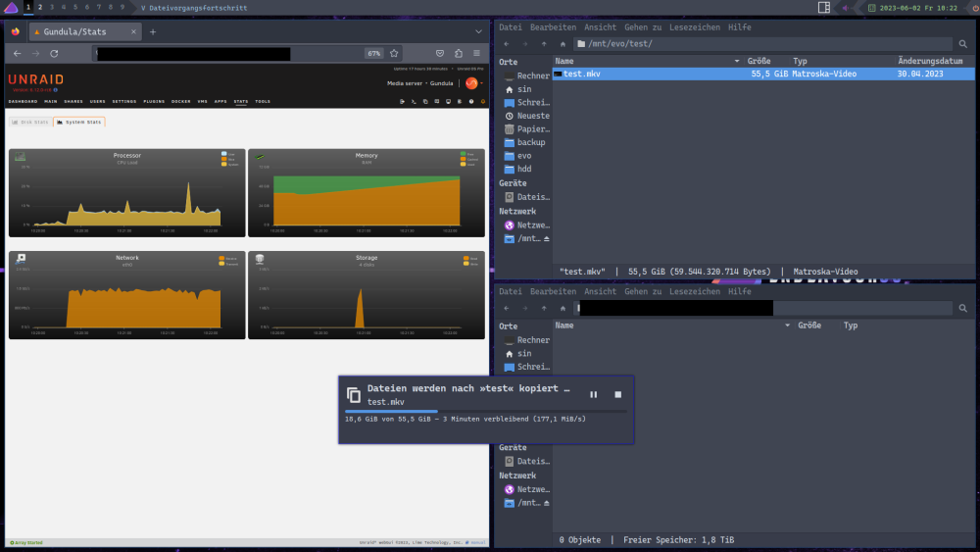This screenshot has height=552, width=980.
Task: Expand the Firefox list-all-tabs chevron
Action: coord(479,32)
